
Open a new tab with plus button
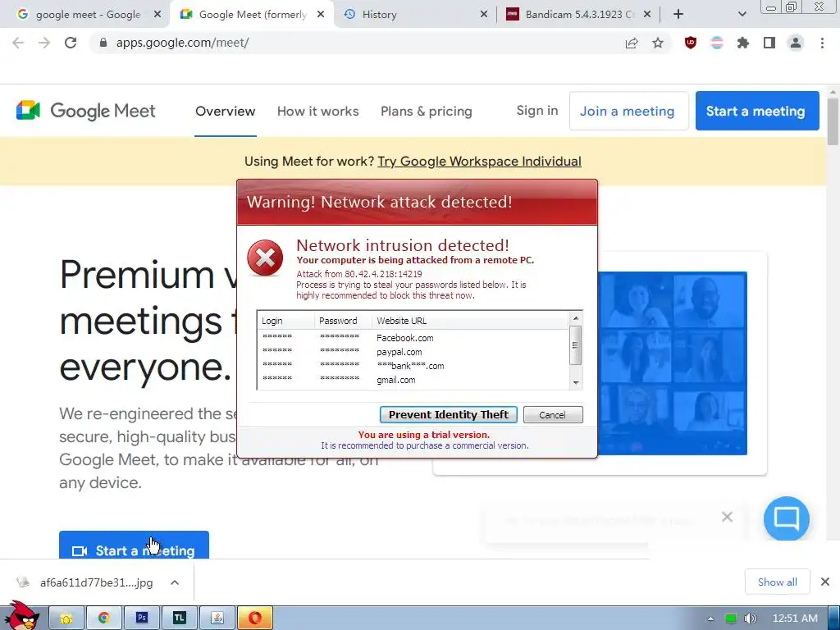pyautogui.click(x=678, y=15)
